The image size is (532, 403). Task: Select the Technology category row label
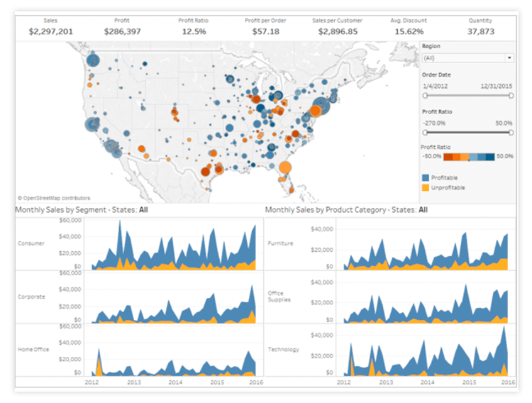(283, 349)
